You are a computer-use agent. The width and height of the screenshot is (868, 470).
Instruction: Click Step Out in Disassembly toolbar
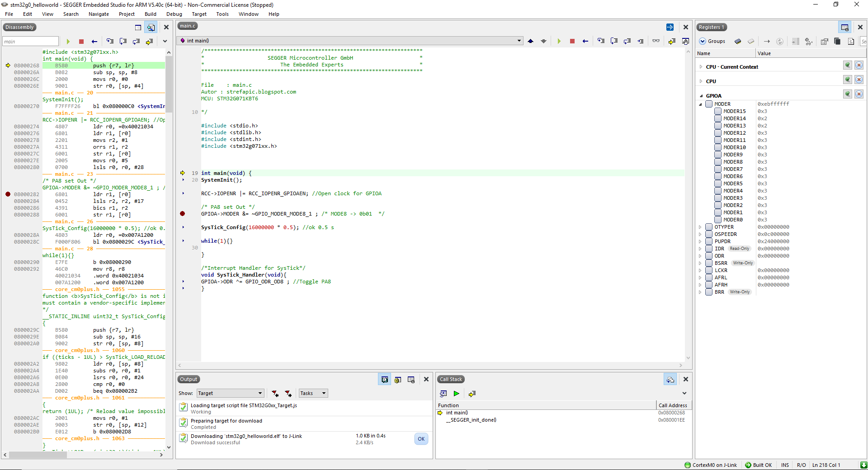click(x=136, y=41)
